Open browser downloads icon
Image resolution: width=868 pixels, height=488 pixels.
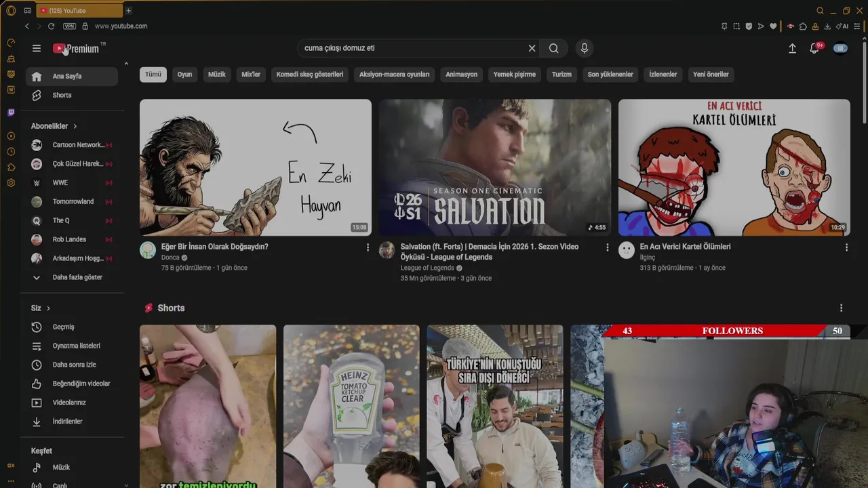[827, 26]
